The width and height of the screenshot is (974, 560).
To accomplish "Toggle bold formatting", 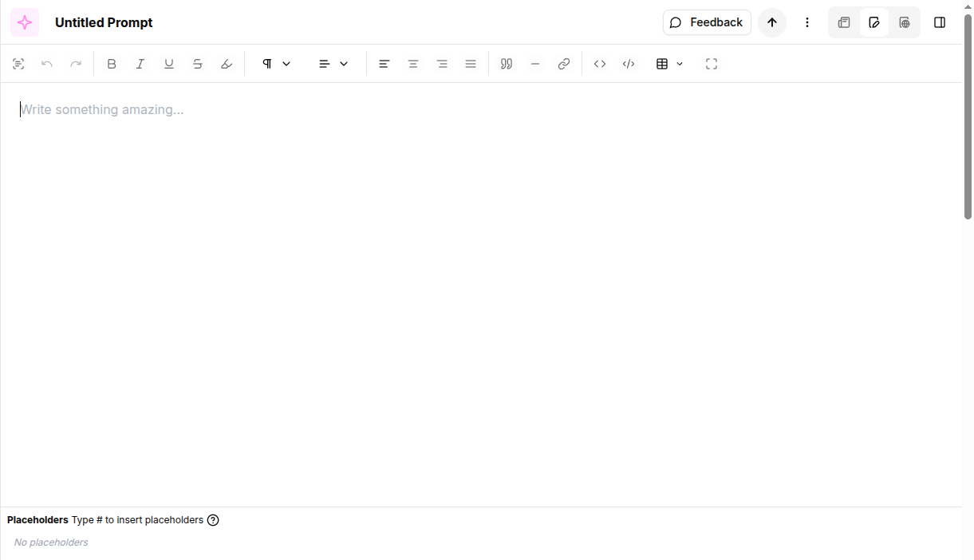I will 112,64.
